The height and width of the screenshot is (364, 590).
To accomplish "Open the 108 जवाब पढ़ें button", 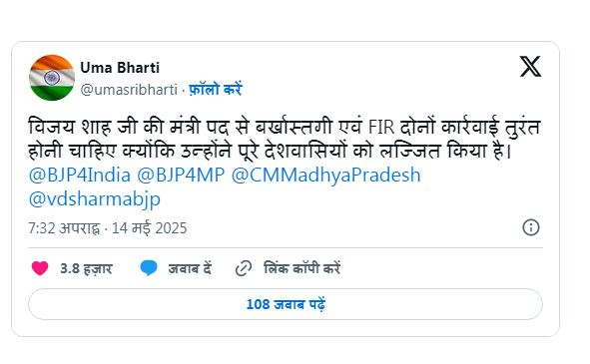I will tap(286, 304).
